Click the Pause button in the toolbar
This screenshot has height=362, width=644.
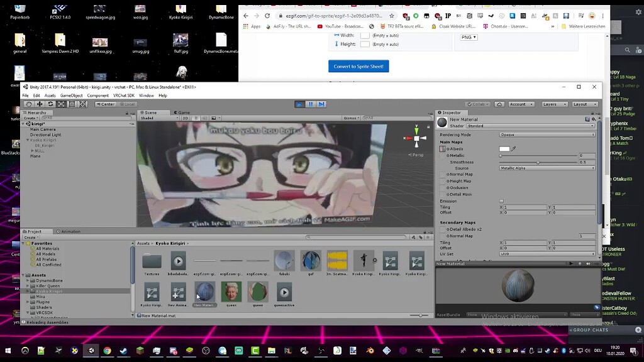pyautogui.click(x=311, y=104)
